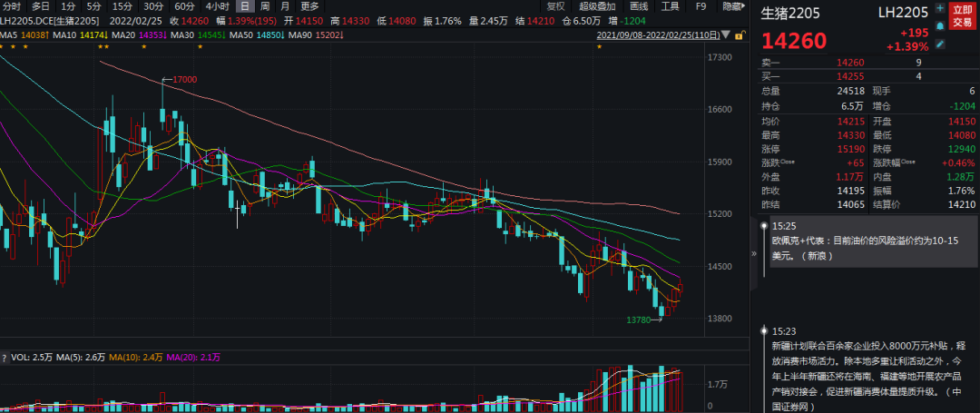This screenshot has height=413, width=980.
Task: Open 复权 adjustment menu
Action: [x=555, y=7]
